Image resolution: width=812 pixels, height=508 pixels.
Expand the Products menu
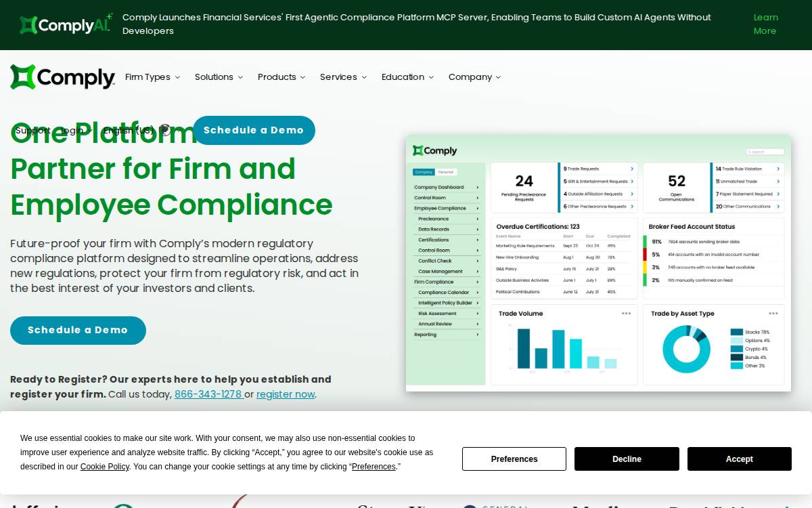point(281,77)
